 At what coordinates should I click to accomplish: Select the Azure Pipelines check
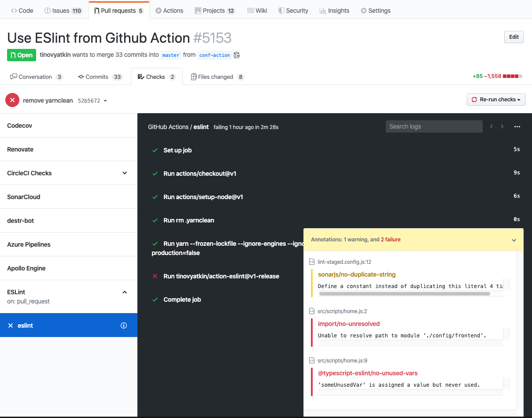69,244
